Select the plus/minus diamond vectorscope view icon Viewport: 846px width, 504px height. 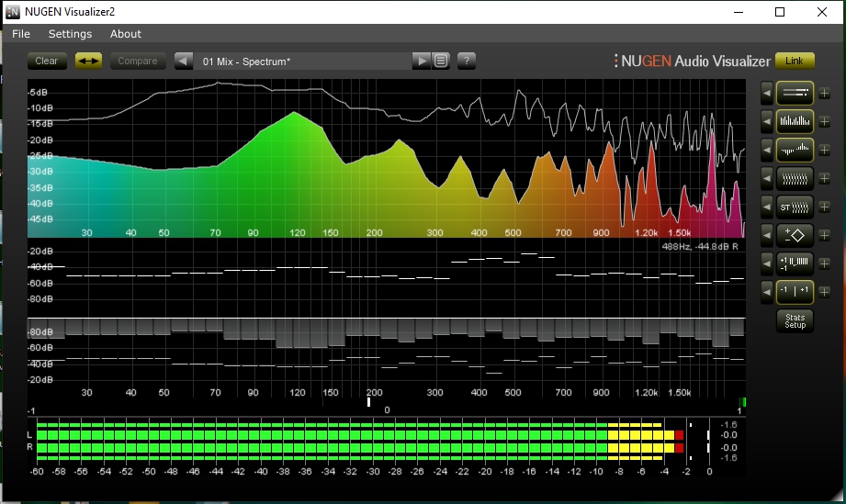click(x=795, y=235)
